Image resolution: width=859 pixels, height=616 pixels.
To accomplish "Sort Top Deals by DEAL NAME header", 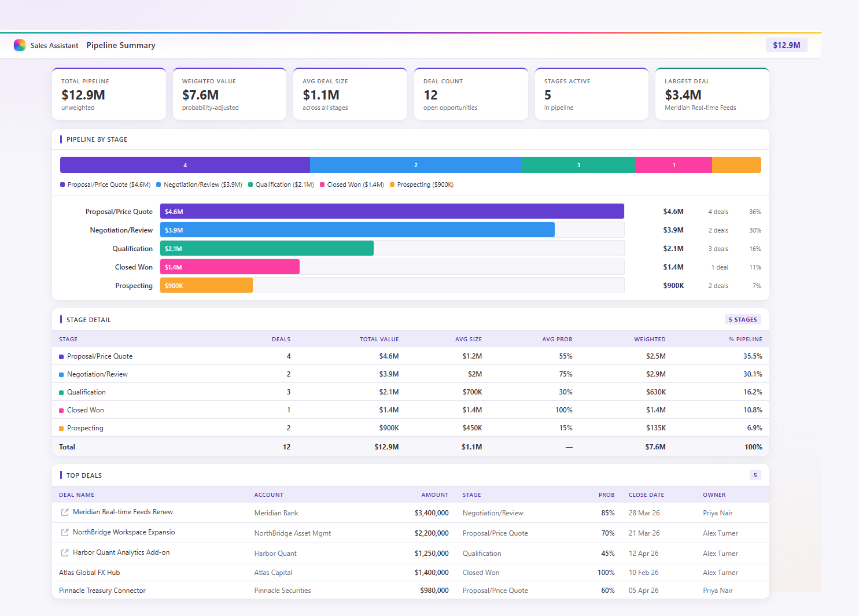I will pos(76,495).
